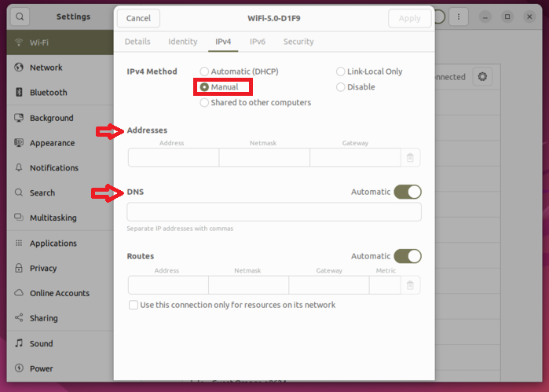Select Disable IPv4 method
549x392 pixels.
[355, 87]
